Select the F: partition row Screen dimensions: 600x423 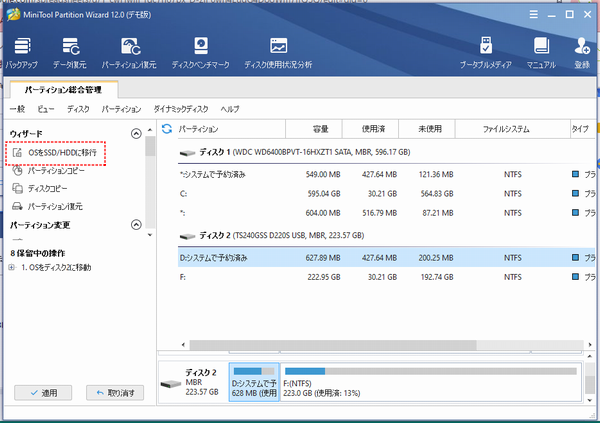(386, 277)
